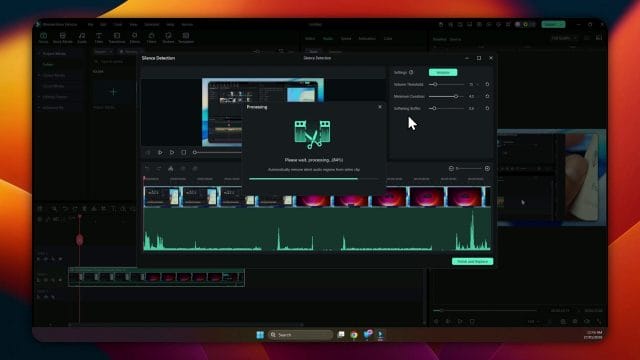Click the Filmora icon on the taskbar
This screenshot has width=640, height=360.
pyautogui.click(x=380, y=335)
